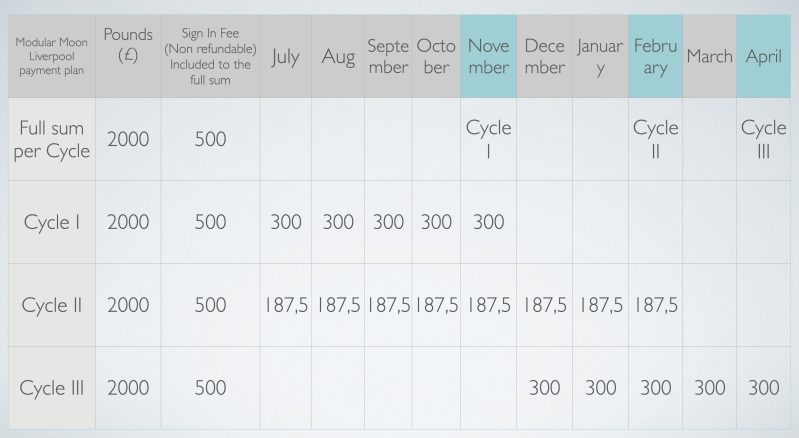The height and width of the screenshot is (438, 799).
Task: Click the Full sum per Cycle row label
Action: click(50, 139)
